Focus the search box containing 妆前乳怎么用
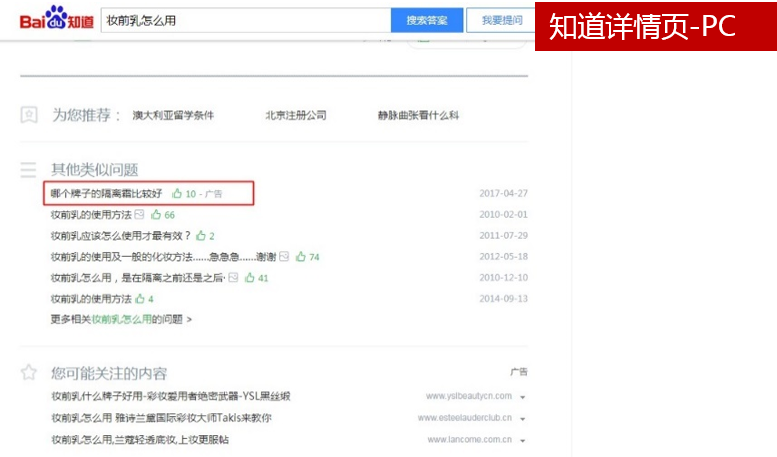Screen dimensions: 777x457 (x=246, y=20)
